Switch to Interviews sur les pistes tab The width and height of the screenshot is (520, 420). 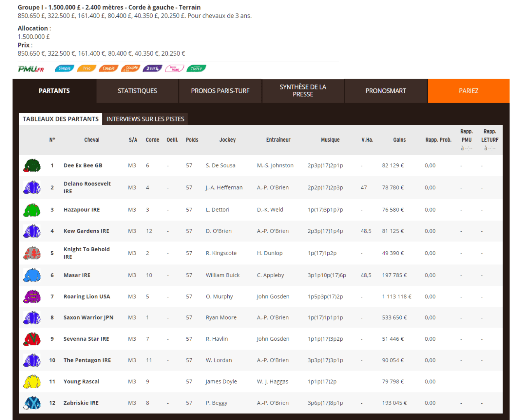pos(145,119)
